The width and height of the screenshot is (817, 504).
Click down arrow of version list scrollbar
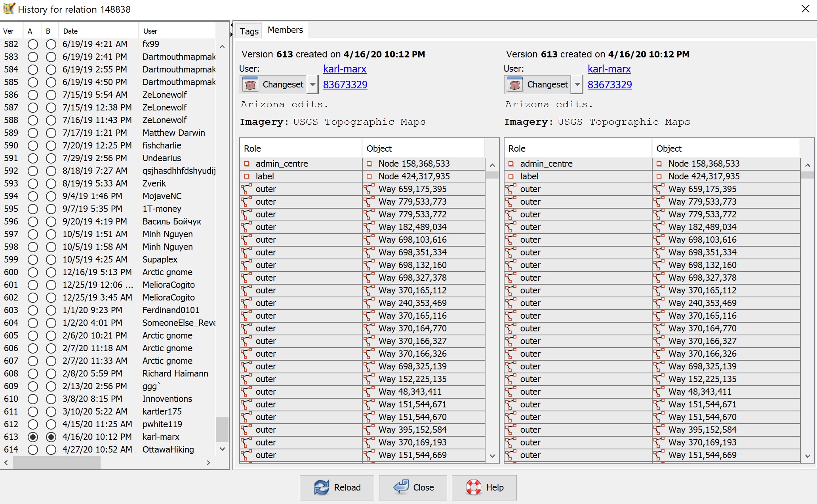point(222,449)
